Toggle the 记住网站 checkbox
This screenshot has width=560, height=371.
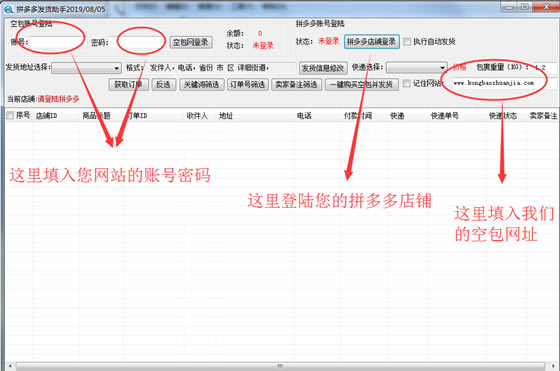(406, 84)
